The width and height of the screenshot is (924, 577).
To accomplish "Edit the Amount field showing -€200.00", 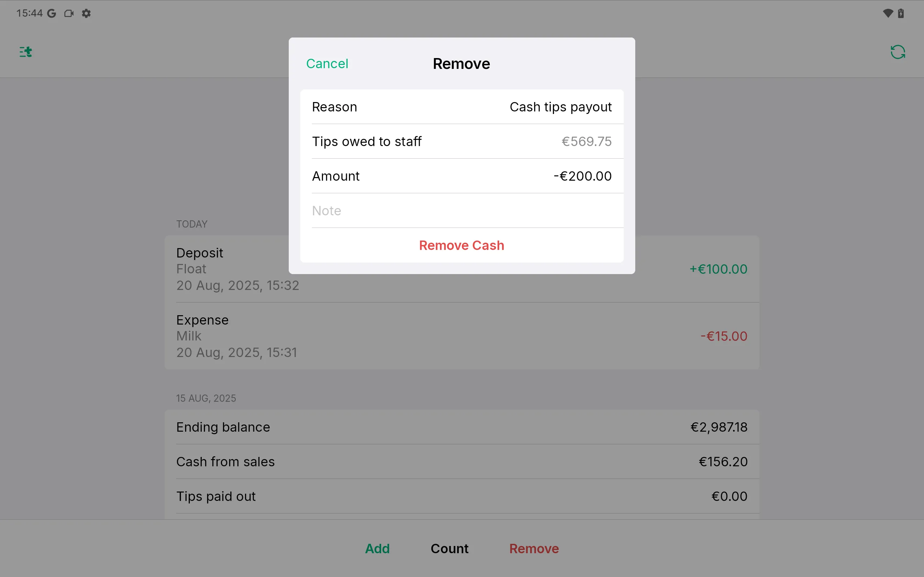I will [x=462, y=176].
